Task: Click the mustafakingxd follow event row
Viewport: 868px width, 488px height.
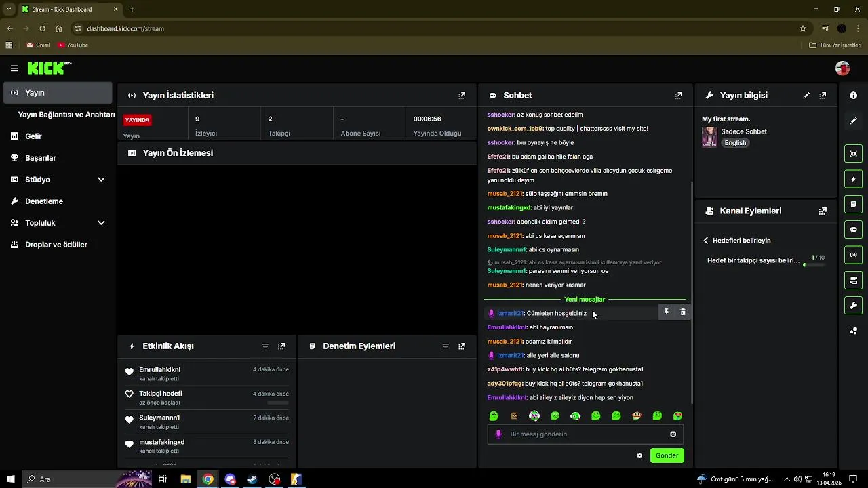Action: point(208,446)
